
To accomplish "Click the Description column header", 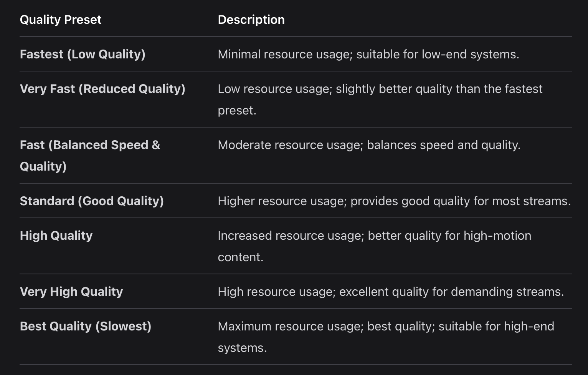I will [x=251, y=20].
